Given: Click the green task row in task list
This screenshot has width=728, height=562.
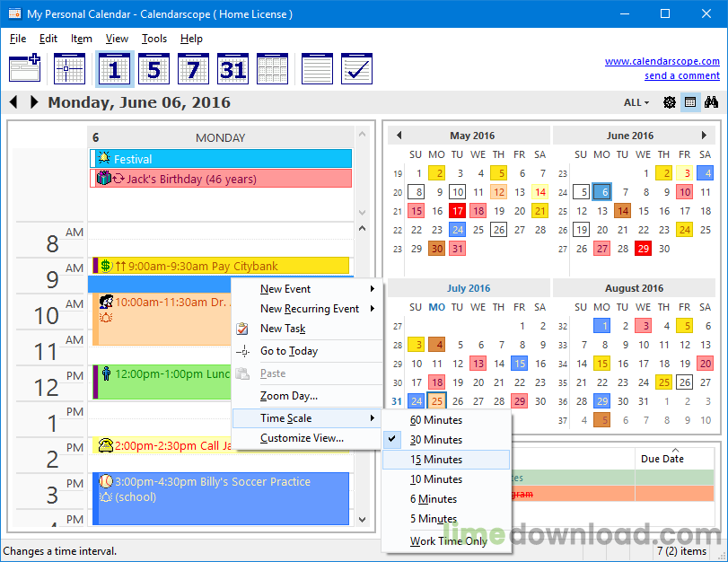Looking at the screenshot, I should pyautogui.click(x=613, y=478).
